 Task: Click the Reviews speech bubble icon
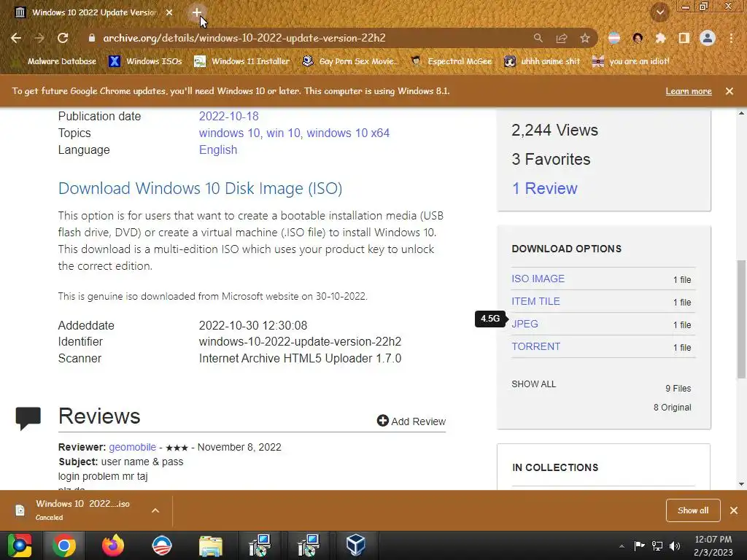[28, 419]
